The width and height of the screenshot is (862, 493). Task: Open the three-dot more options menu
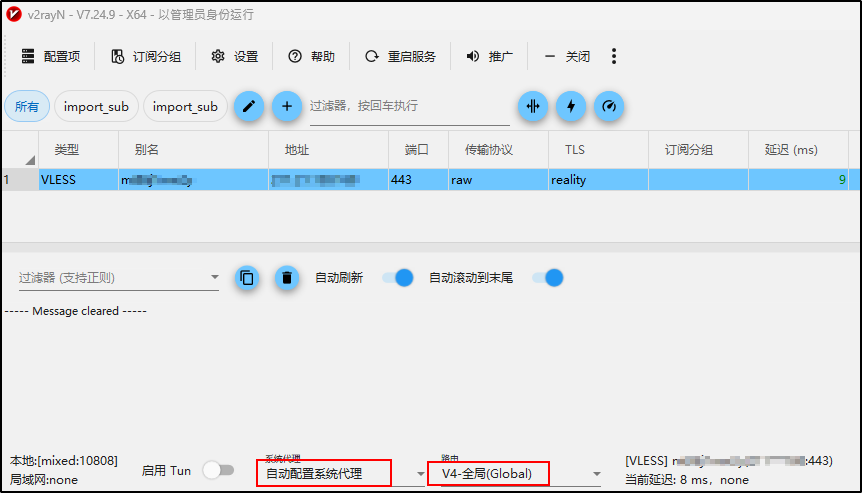click(614, 56)
